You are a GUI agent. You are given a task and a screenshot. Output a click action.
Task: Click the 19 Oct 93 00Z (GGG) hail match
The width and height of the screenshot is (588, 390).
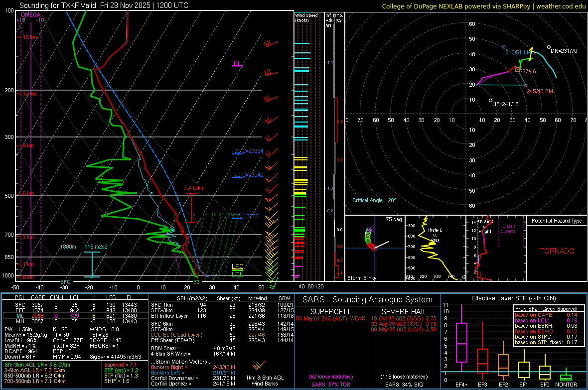(x=404, y=318)
